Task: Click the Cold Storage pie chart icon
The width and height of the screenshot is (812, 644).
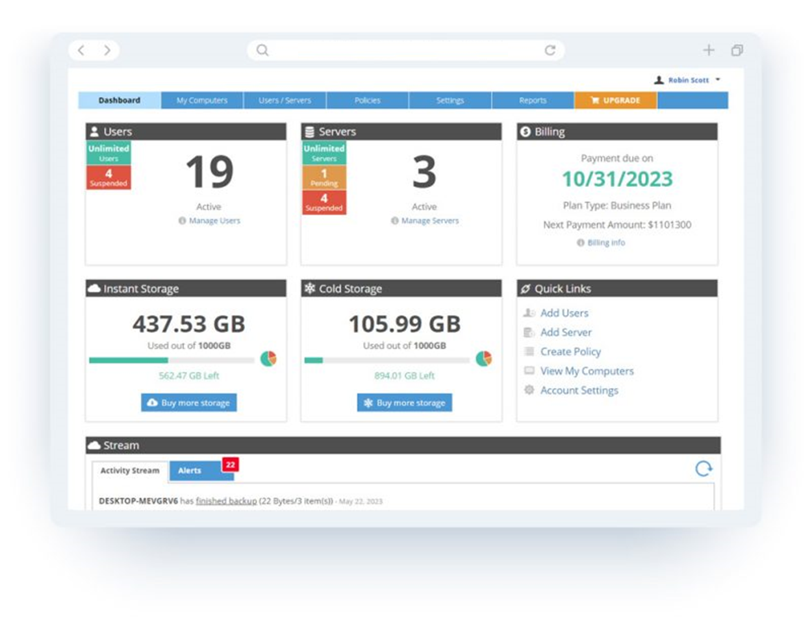Action: (x=484, y=358)
